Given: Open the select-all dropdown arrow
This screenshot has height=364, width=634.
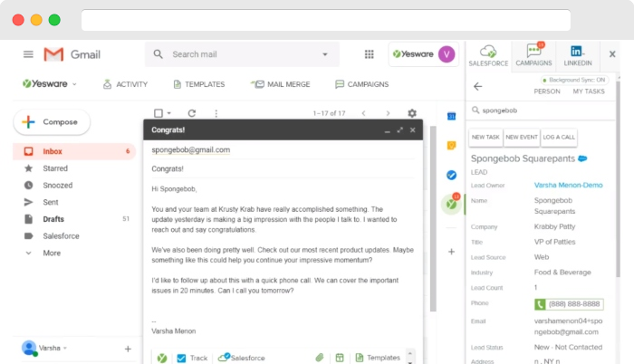Looking at the screenshot, I should 169,113.
